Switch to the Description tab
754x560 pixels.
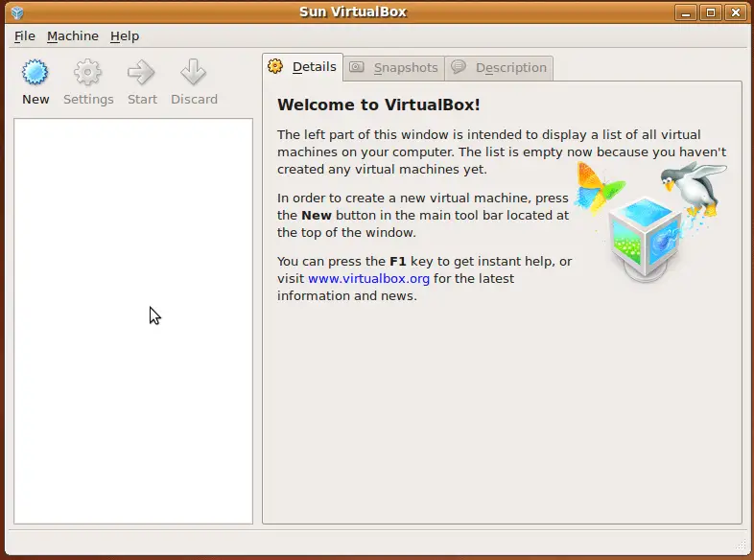click(499, 68)
